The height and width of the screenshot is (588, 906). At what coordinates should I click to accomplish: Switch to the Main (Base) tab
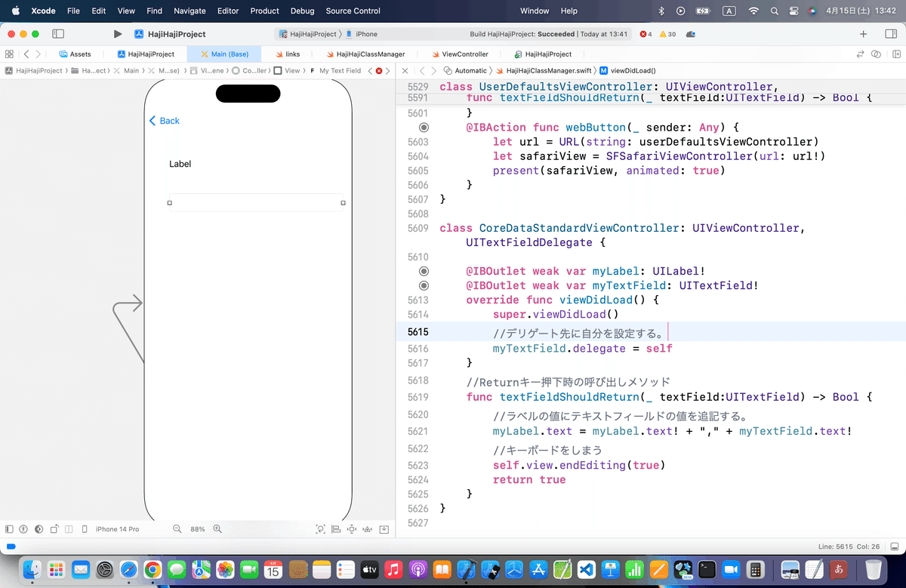point(224,54)
